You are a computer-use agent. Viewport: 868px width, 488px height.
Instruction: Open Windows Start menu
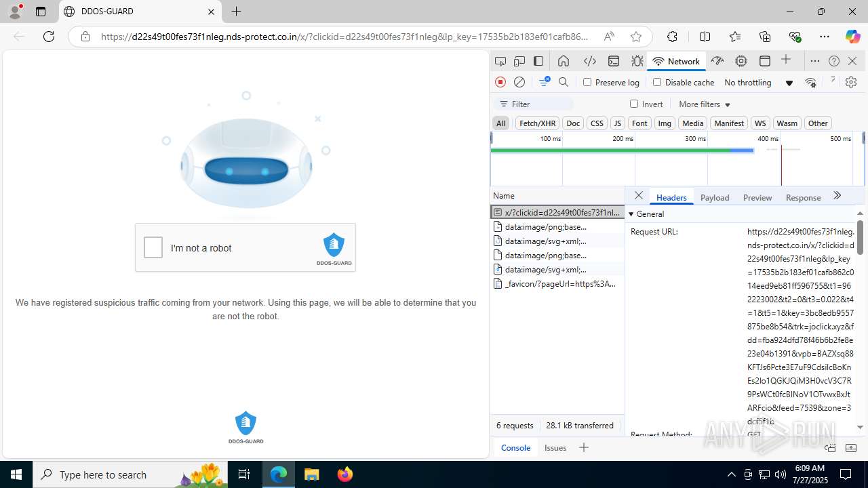coord(16,474)
